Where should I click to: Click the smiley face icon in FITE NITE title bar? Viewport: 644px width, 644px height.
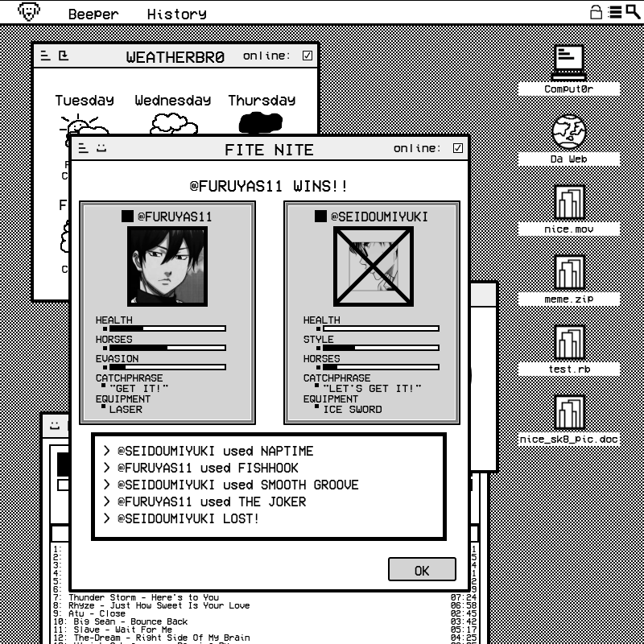click(x=101, y=148)
